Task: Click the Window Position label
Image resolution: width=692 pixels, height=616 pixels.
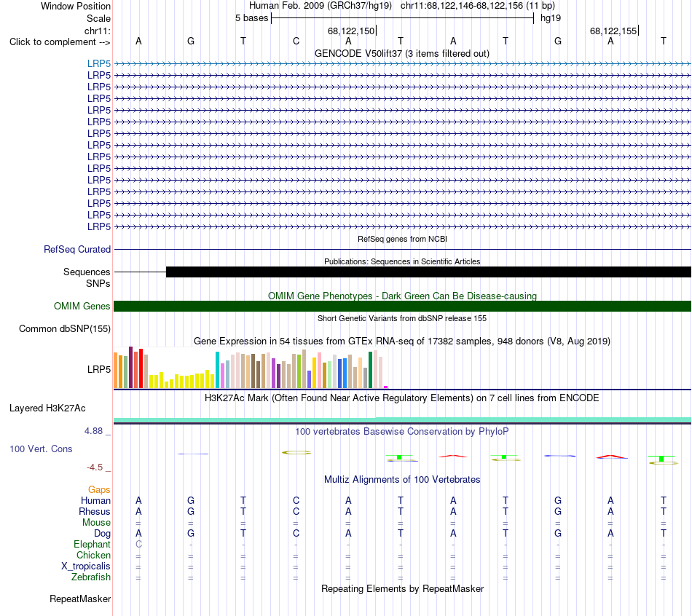Action: [76, 6]
